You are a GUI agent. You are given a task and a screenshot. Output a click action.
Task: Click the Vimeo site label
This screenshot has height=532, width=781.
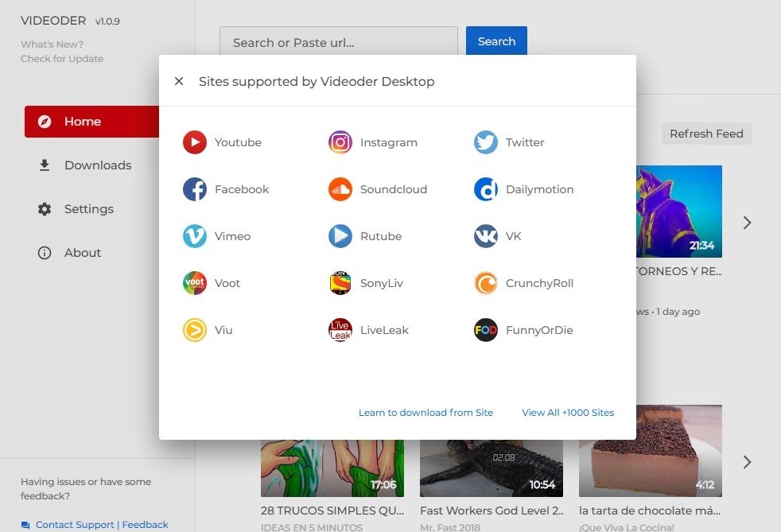[232, 236]
